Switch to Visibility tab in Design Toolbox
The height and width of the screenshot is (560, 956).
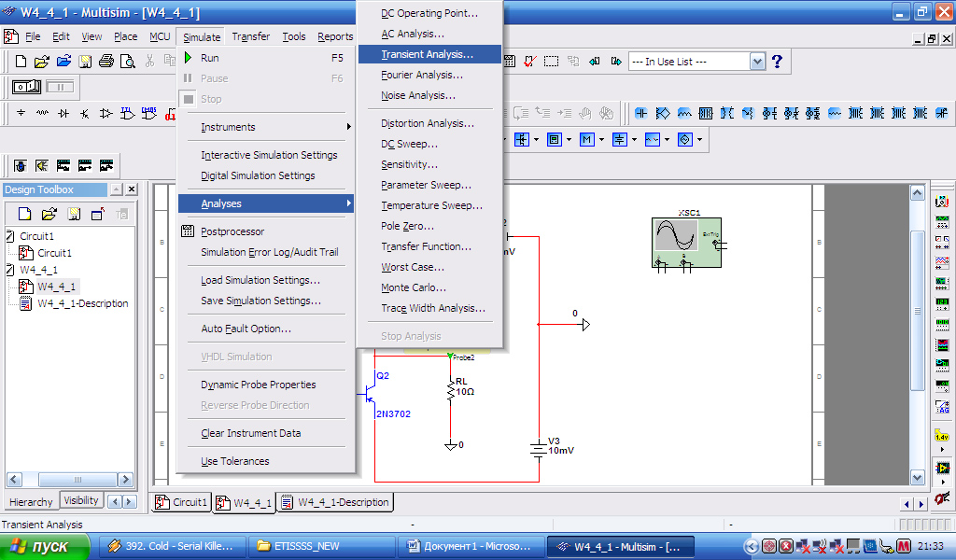(x=81, y=501)
